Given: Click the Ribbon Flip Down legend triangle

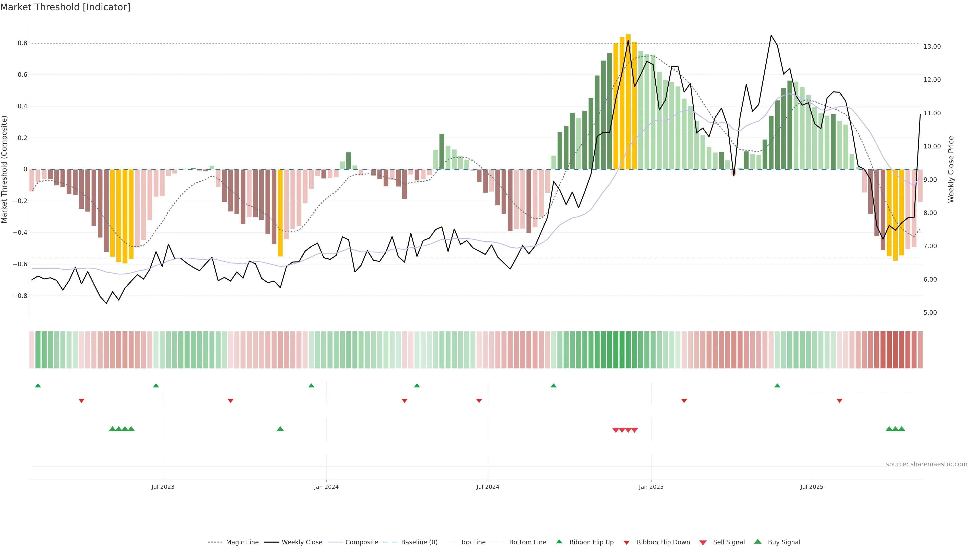Looking at the screenshot, I should coord(627,542).
